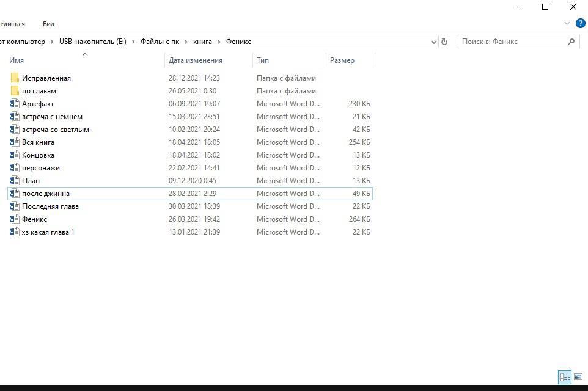Image resolution: width=588 pixels, height=391 pixels.
Task: Refresh the current folder view
Action: 444,42
